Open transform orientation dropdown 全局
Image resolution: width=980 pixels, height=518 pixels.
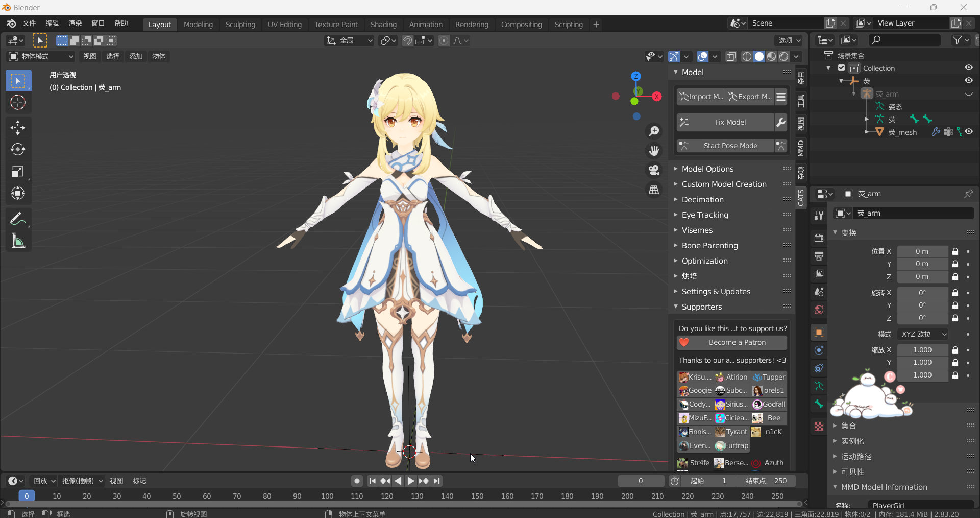350,40
